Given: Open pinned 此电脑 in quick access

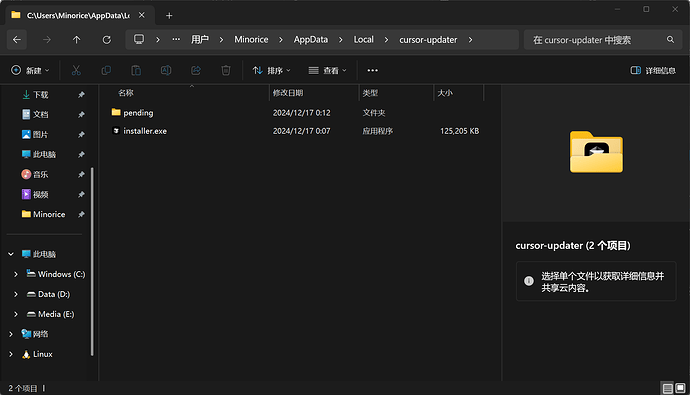Looking at the screenshot, I should pyautogui.click(x=44, y=154).
